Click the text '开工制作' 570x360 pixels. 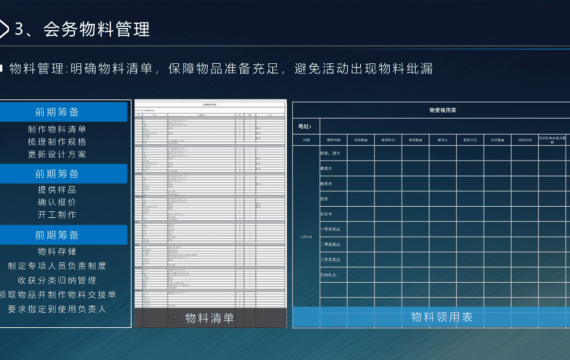click(57, 215)
